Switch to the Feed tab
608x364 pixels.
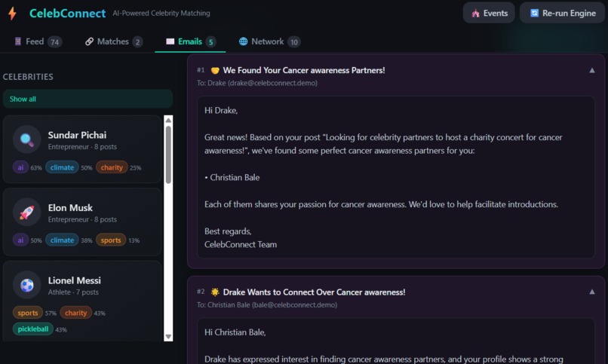[38, 41]
